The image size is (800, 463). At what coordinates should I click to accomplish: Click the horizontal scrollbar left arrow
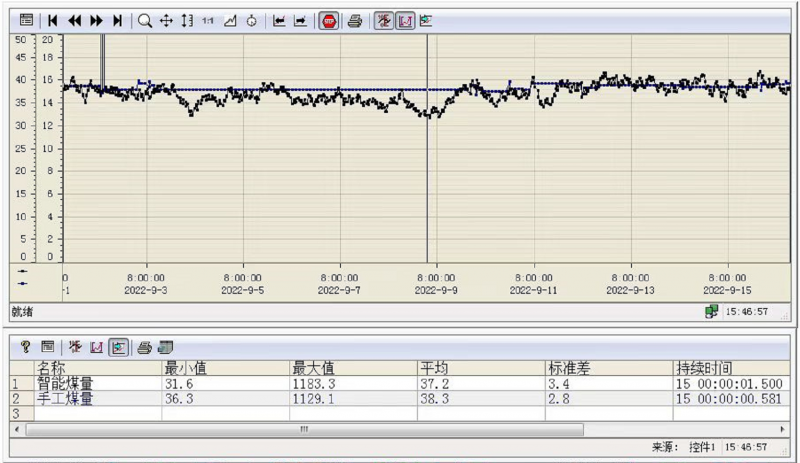[x=16, y=429]
